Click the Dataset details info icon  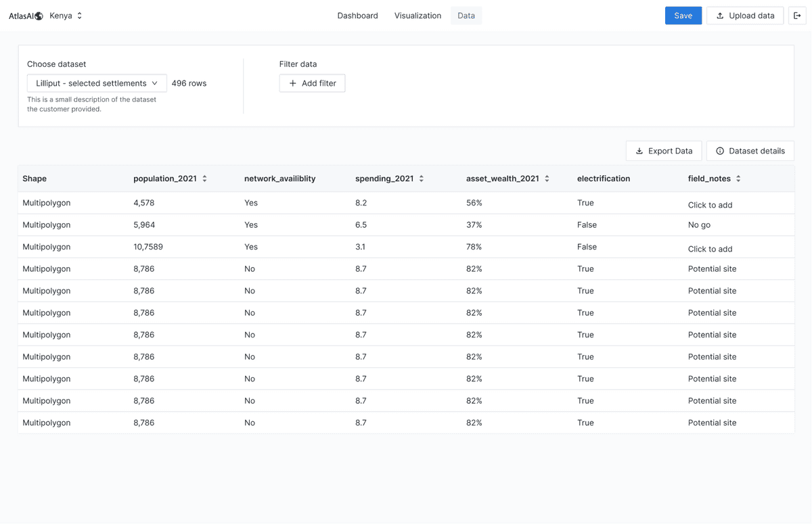720,151
